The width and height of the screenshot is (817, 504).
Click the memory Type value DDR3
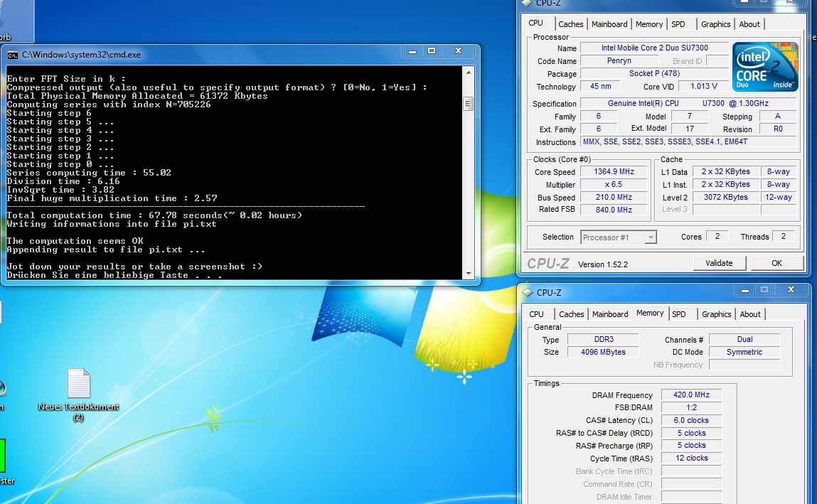click(604, 340)
